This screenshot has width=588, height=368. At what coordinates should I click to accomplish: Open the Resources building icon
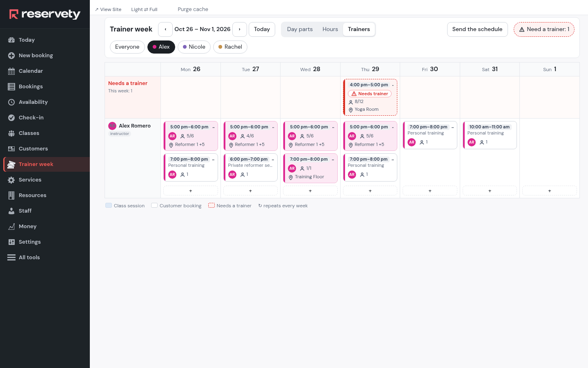[x=11, y=195]
